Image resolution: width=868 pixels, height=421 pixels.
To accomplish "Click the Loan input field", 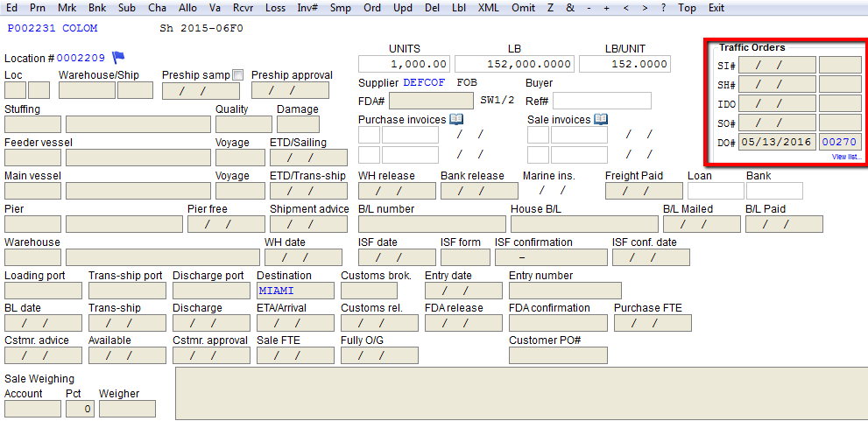I will click(716, 191).
